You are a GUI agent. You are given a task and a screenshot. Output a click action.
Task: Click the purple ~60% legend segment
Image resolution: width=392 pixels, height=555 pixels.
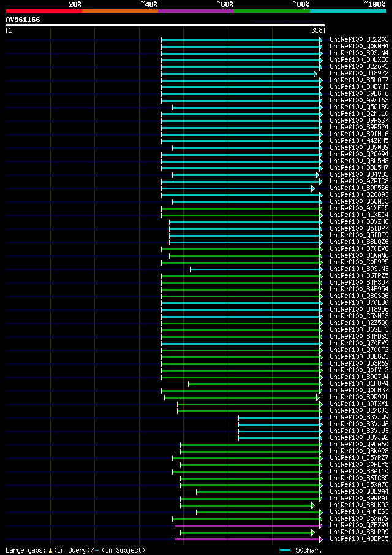point(196,11)
